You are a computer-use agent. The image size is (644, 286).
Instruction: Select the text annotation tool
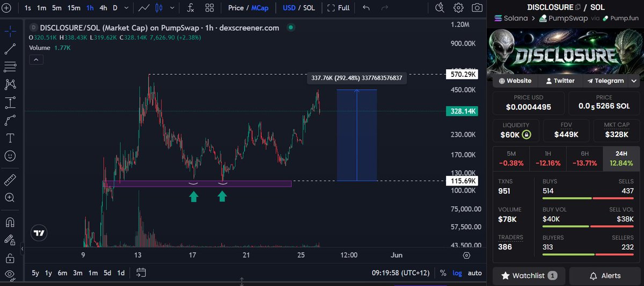[10, 138]
